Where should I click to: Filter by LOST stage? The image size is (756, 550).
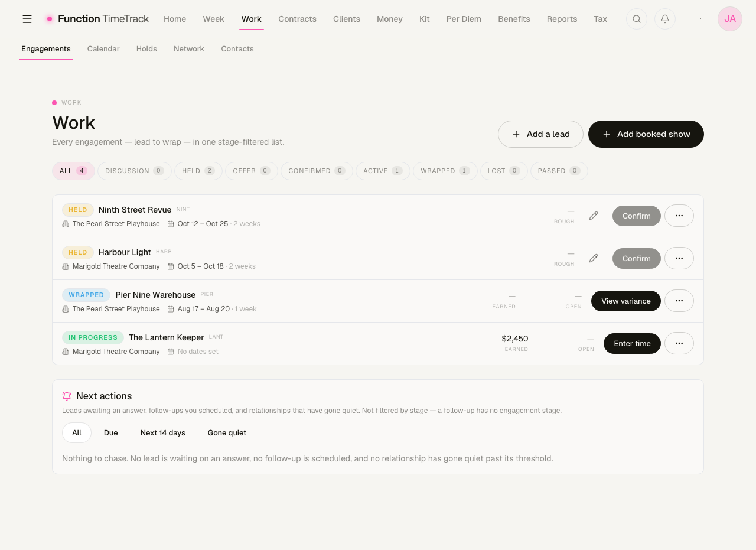[x=504, y=171]
